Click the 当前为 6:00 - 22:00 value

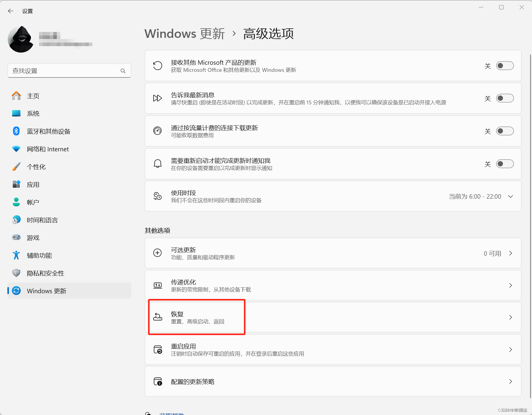point(475,197)
